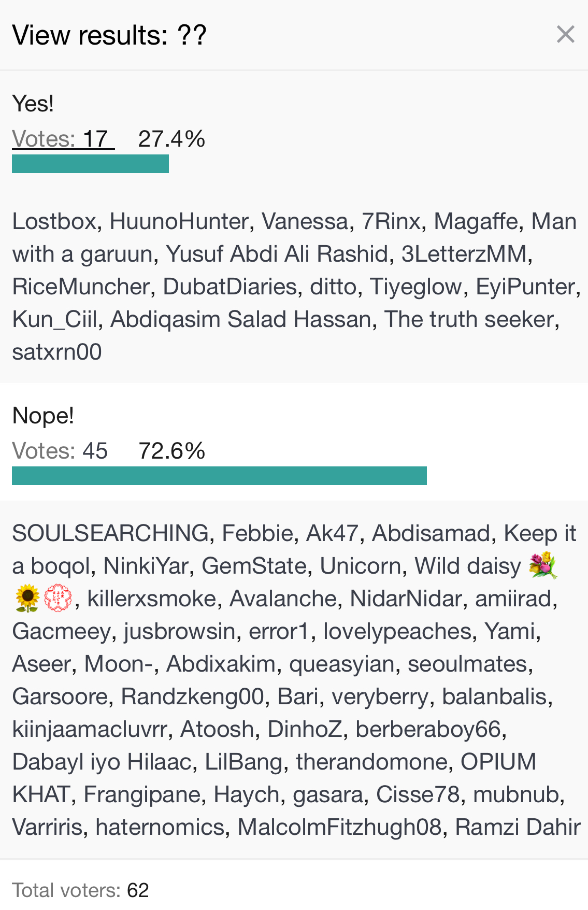This screenshot has width=588, height=910.
Task: Click voter satxrn00
Action: (57, 352)
